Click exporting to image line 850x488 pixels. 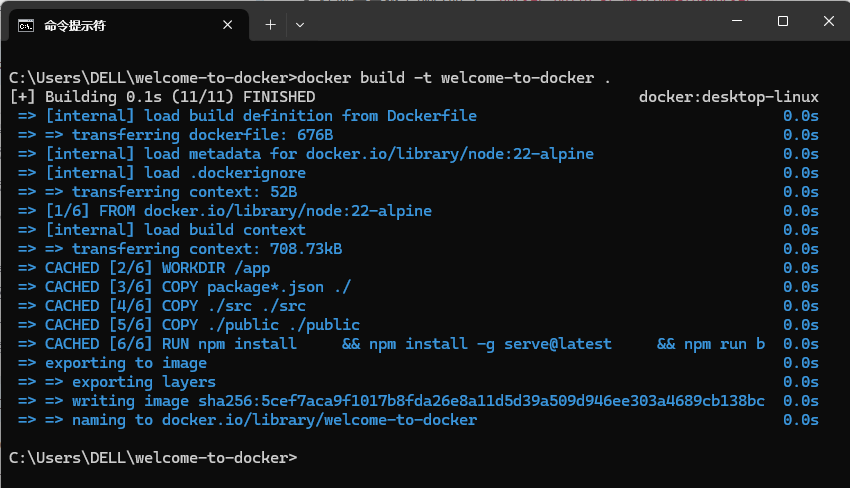click(x=112, y=363)
